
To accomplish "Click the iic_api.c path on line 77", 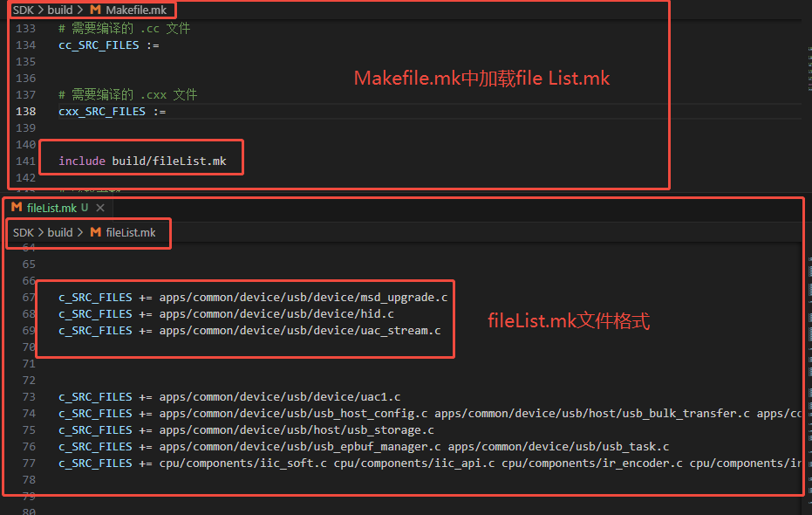I will 414,463.
